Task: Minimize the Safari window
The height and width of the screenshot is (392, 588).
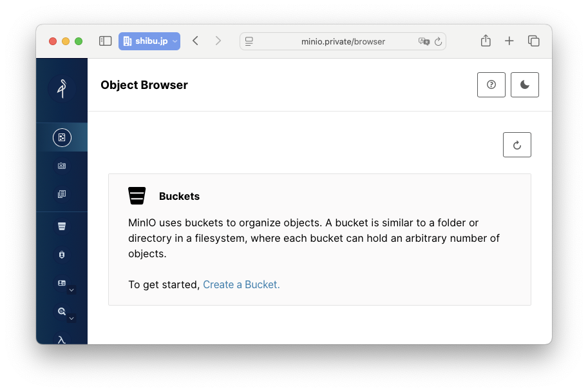Action: 66,41
